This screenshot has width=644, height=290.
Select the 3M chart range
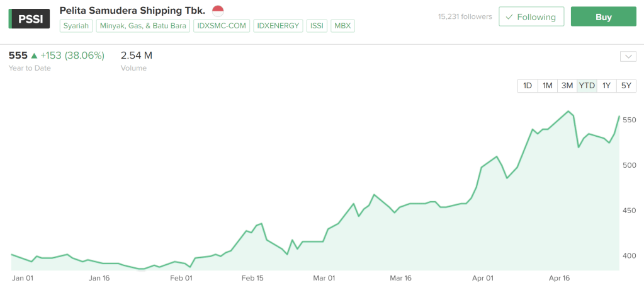pos(567,86)
